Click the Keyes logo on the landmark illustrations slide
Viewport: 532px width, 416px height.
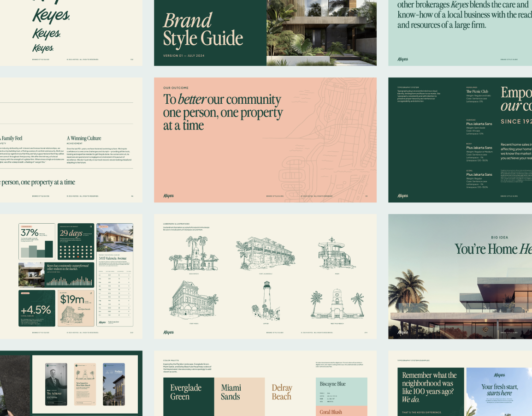click(169, 332)
